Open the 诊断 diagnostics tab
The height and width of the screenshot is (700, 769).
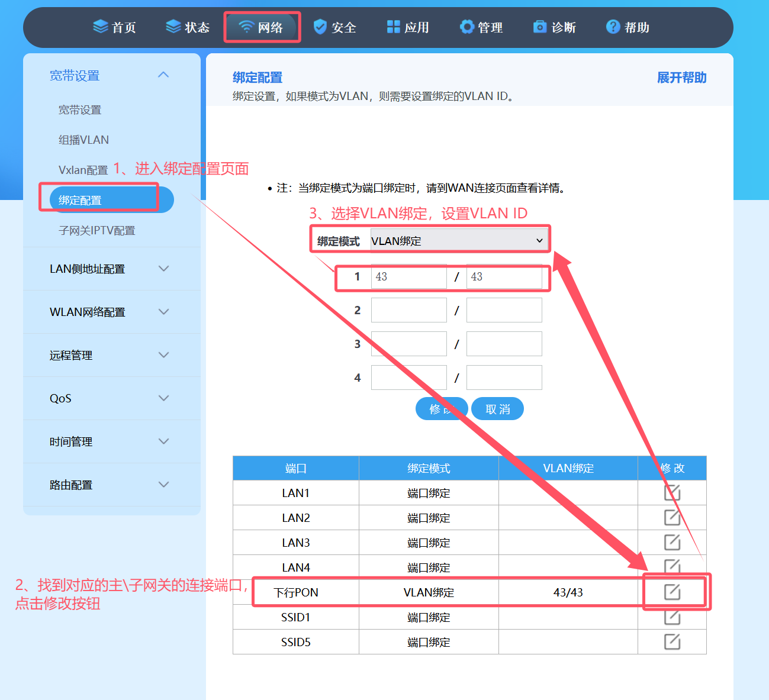(x=554, y=27)
